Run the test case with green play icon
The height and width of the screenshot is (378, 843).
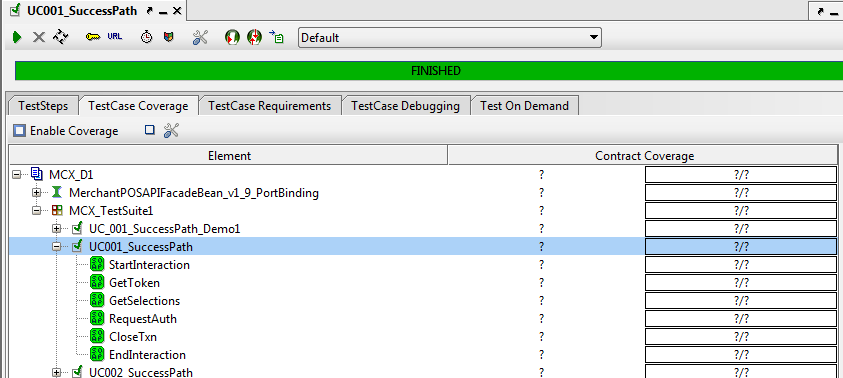tap(17, 38)
